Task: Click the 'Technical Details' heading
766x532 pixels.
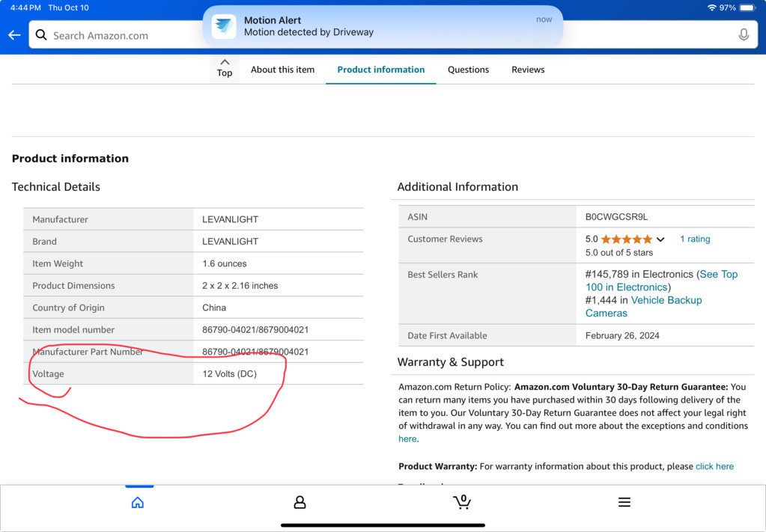Action: click(x=55, y=186)
